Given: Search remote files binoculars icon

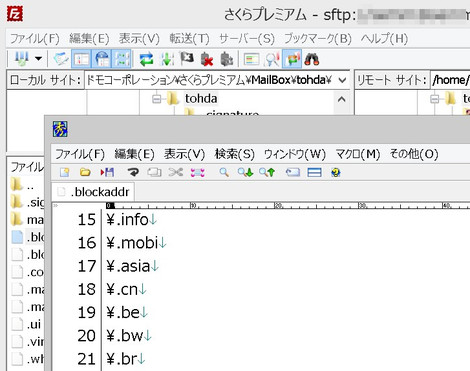Looking at the screenshot, I should pos(312,59).
